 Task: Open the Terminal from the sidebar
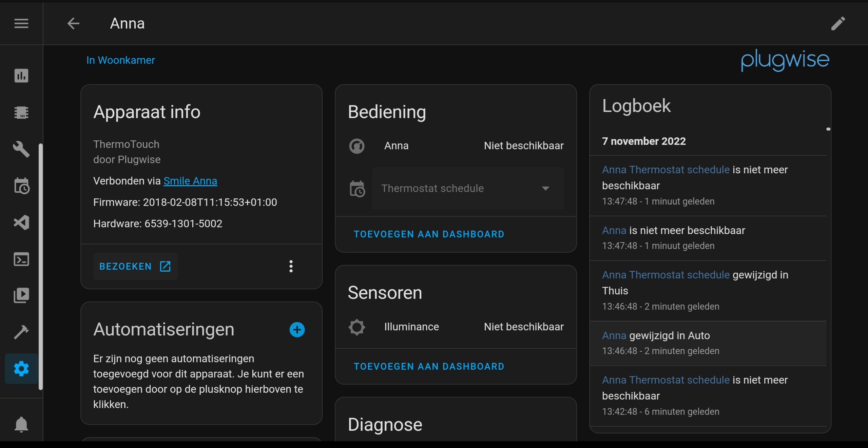(x=21, y=259)
